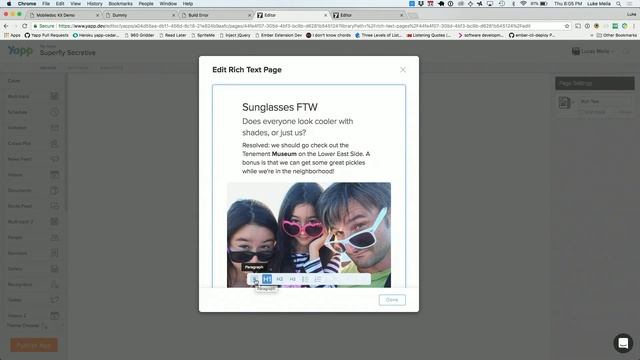Click the News Feed page icon
640x360 pixels.
coord(54,159)
